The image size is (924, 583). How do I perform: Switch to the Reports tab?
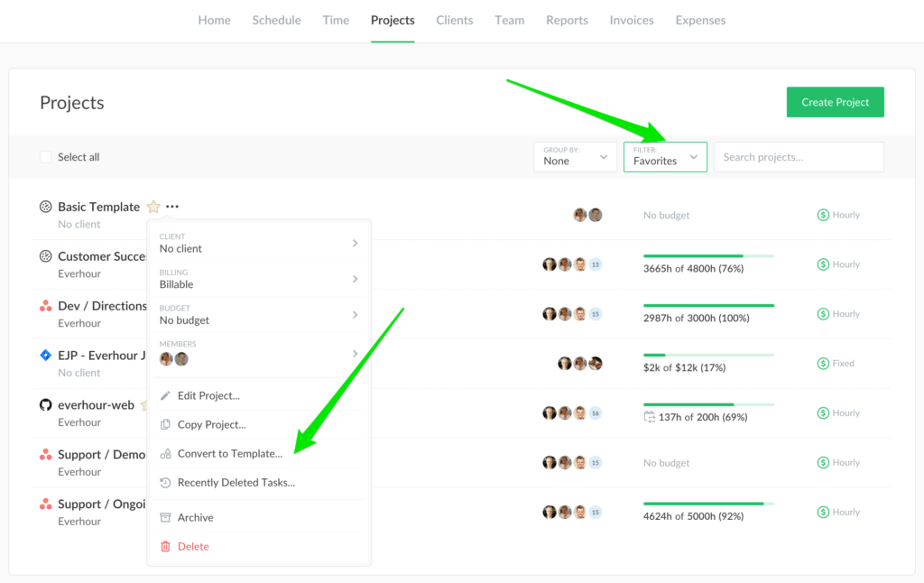click(567, 20)
